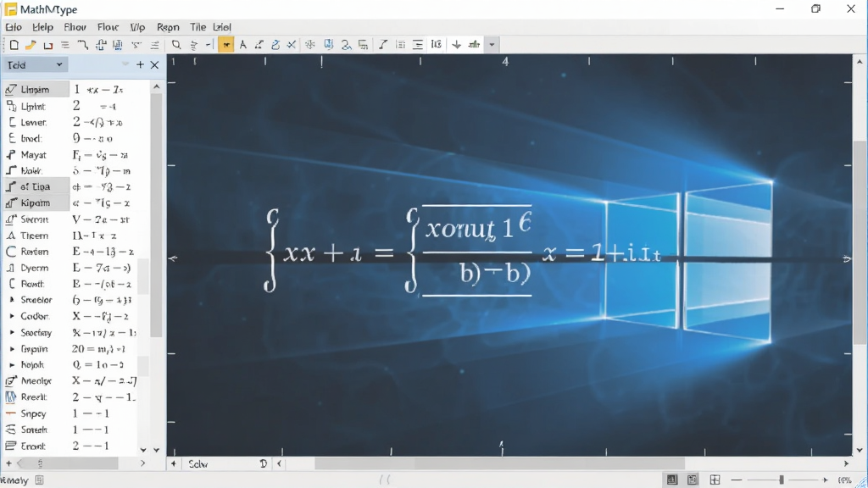
Task: Click the triangle icon beside Ticem
Action: point(10,236)
